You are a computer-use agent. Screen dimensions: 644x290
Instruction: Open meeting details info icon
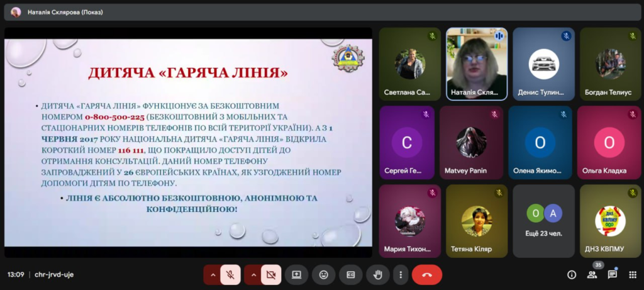coord(572,275)
